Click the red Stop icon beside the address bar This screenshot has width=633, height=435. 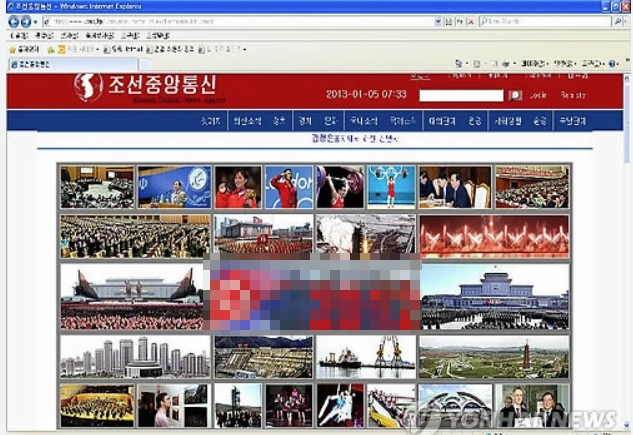tap(468, 21)
